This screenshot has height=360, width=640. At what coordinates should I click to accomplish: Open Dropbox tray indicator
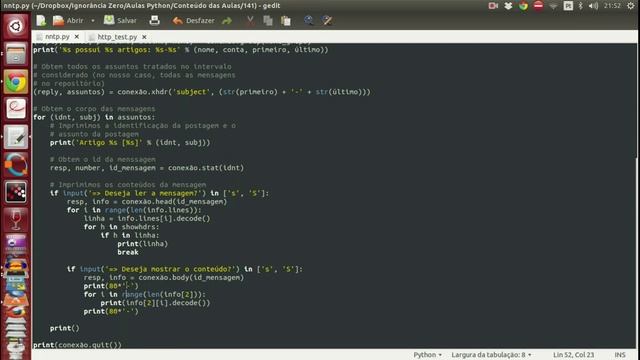(x=508, y=6)
